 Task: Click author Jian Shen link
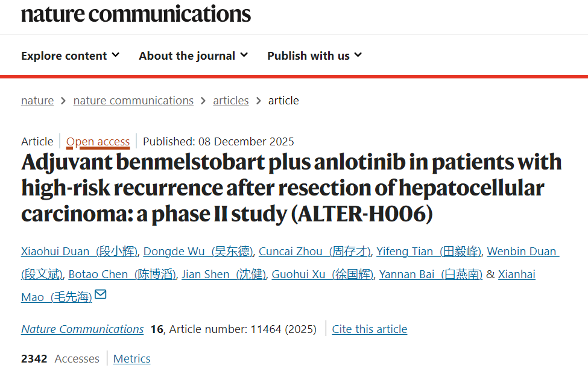[223, 274]
